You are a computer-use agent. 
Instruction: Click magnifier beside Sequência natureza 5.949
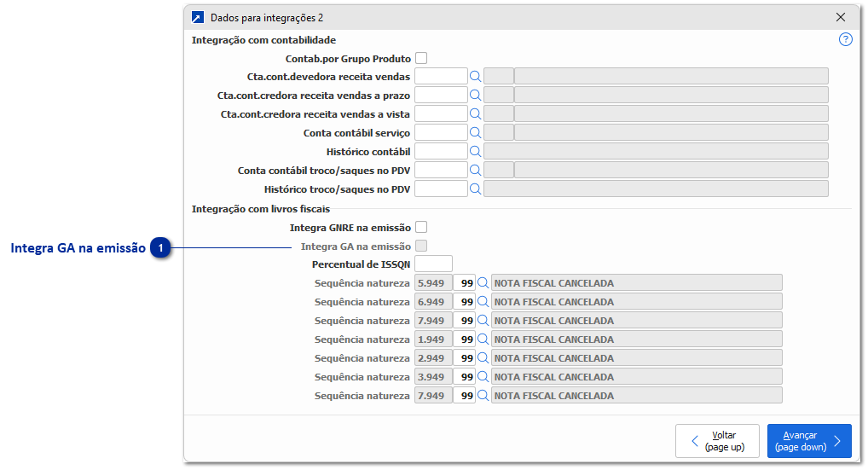(x=483, y=283)
